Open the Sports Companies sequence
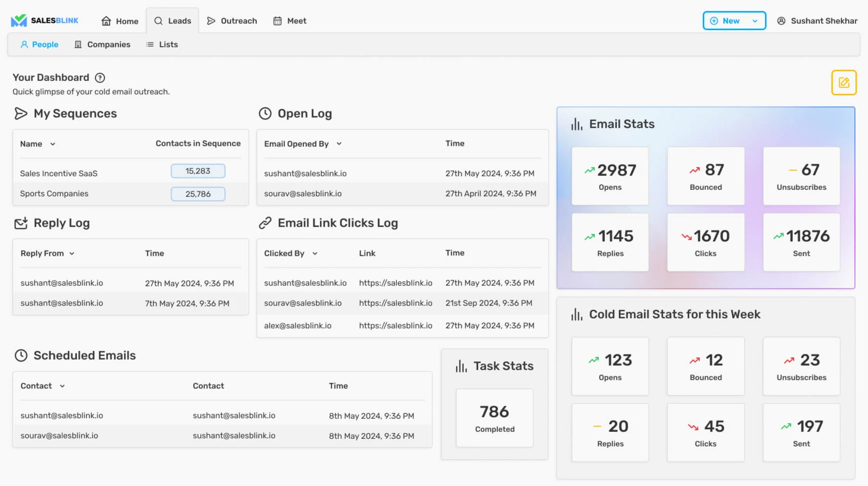868x486 pixels. [54, 194]
